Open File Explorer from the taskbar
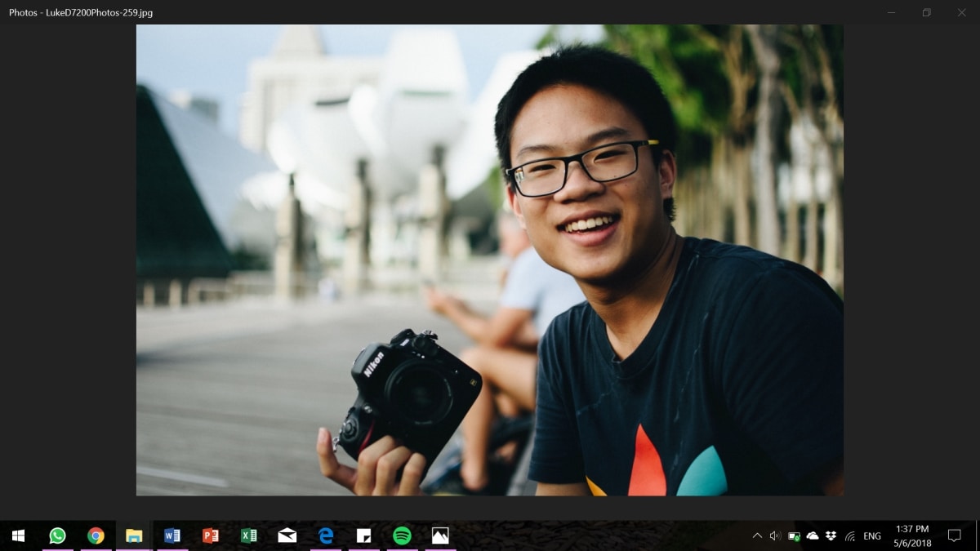The image size is (980, 551). click(x=134, y=535)
